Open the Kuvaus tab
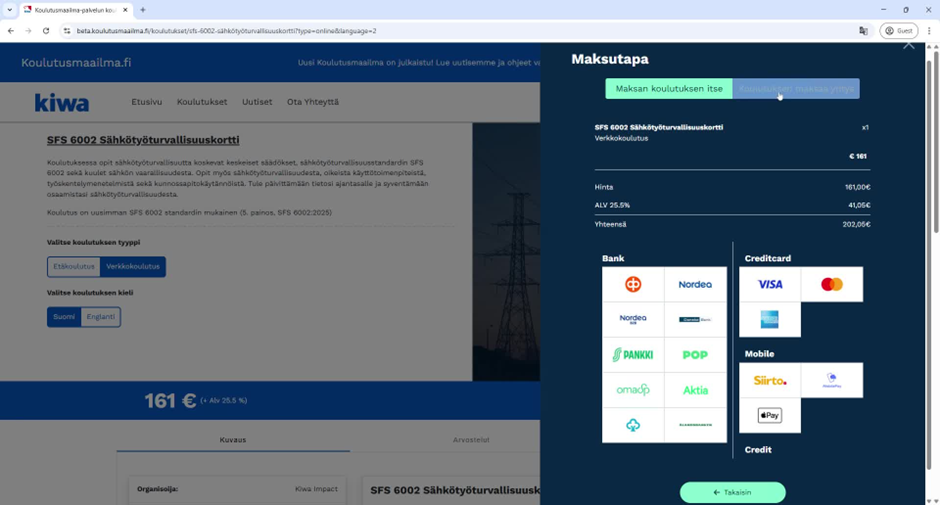The width and height of the screenshot is (940, 505). [233, 440]
